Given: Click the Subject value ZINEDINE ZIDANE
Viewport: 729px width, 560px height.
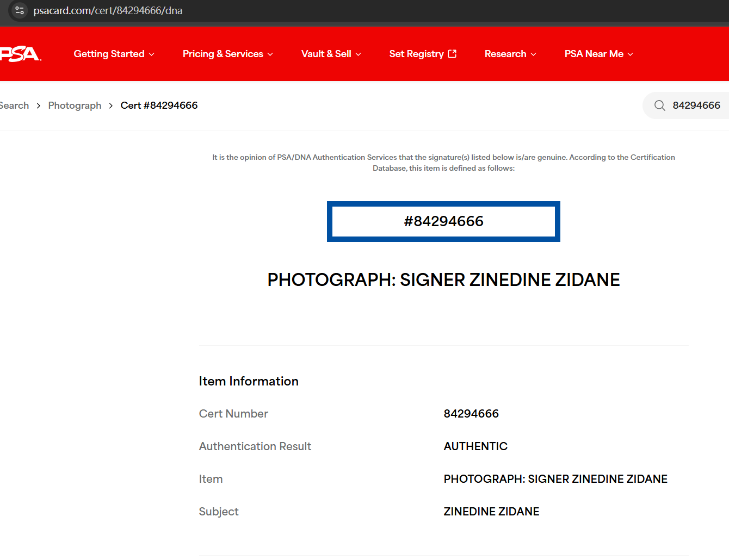Looking at the screenshot, I should 491,512.
